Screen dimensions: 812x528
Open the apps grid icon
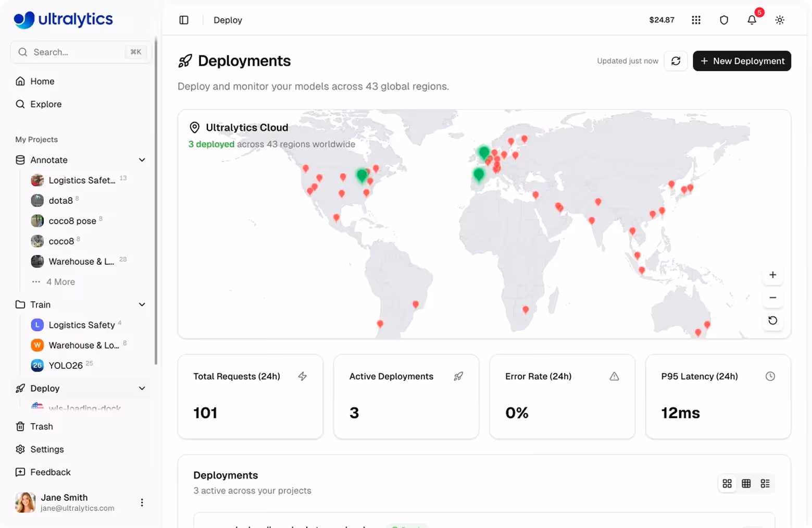tap(696, 20)
